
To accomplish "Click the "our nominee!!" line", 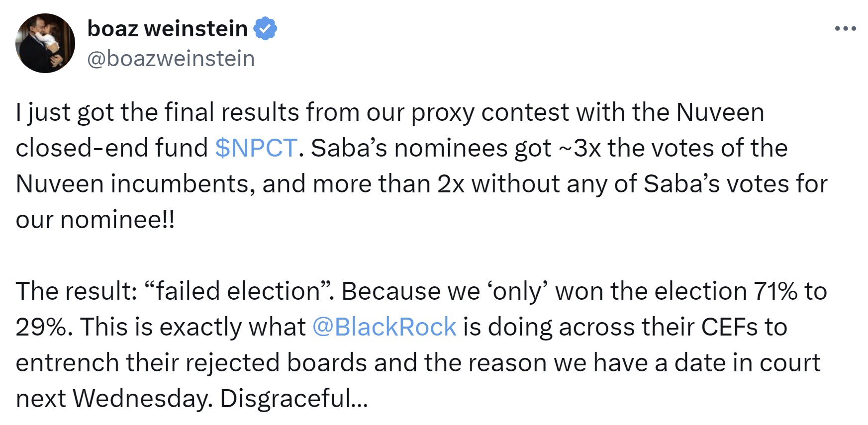I will tap(95, 220).
